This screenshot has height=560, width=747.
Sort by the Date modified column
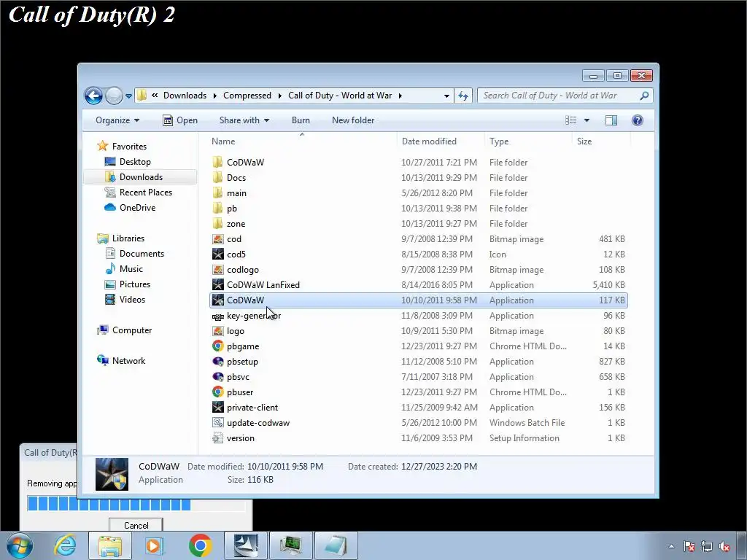pos(441,141)
